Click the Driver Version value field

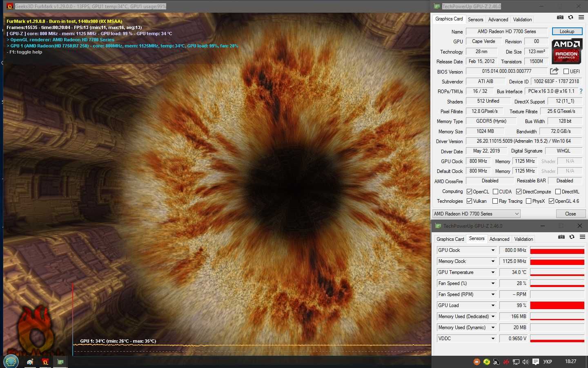pyautogui.click(x=524, y=141)
